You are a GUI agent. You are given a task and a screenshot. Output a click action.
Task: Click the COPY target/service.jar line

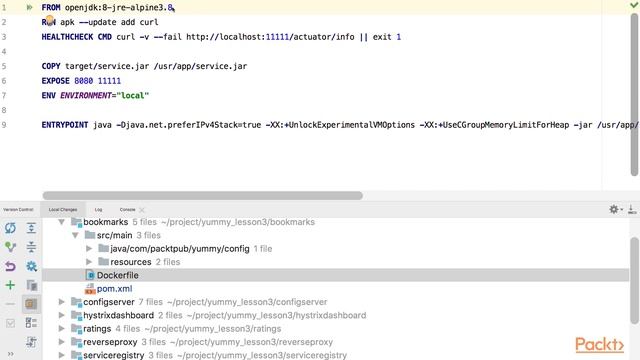pyautogui.click(x=144, y=66)
